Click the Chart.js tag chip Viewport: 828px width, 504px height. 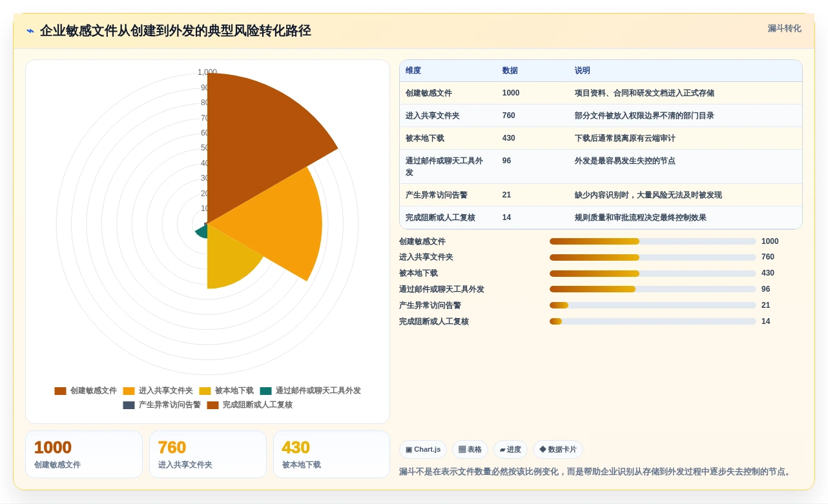click(423, 449)
